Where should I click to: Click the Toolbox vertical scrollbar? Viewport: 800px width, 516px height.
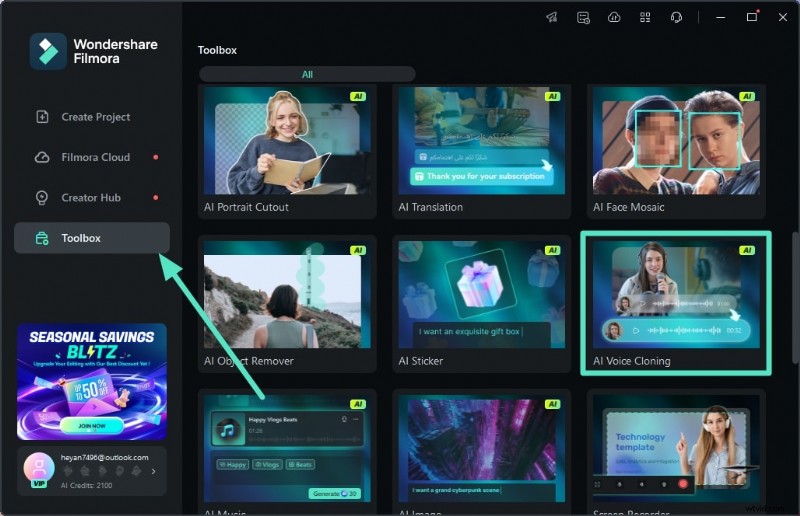click(x=795, y=298)
